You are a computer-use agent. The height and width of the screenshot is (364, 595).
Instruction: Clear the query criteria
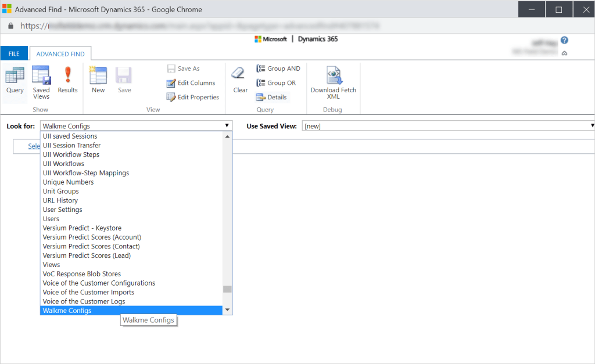(240, 80)
